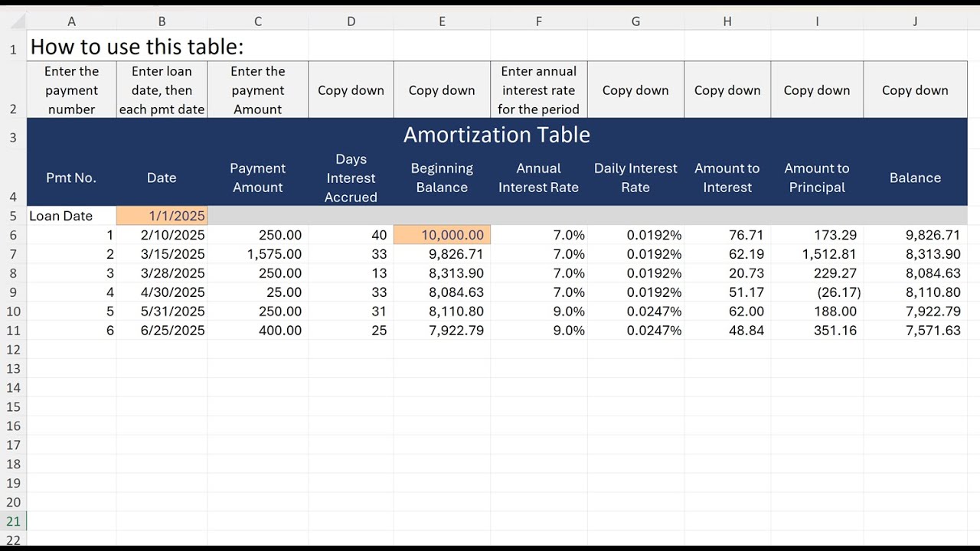
Task: Click days accrued cell showing 13
Action: pyautogui.click(x=351, y=273)
